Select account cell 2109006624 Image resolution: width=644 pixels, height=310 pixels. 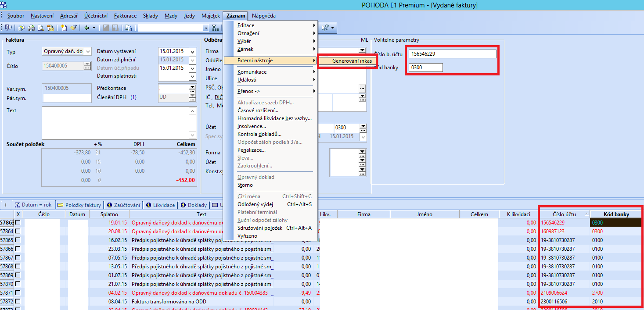click(565, 293)
